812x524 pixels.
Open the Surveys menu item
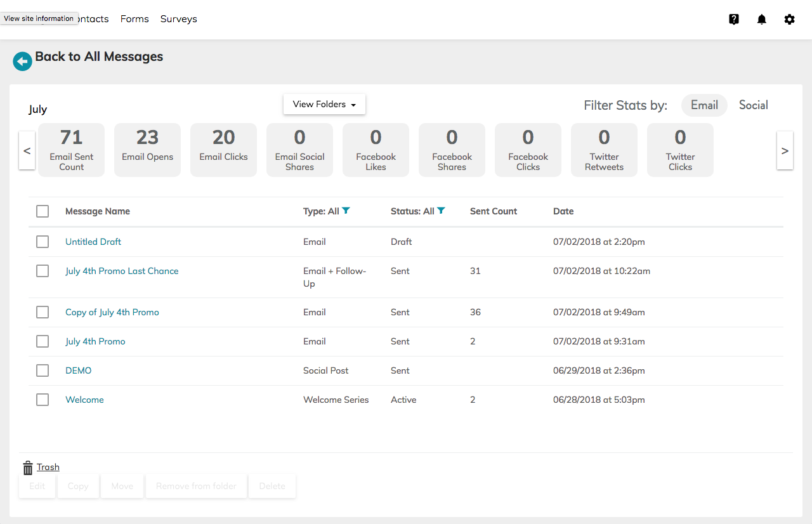179,19
